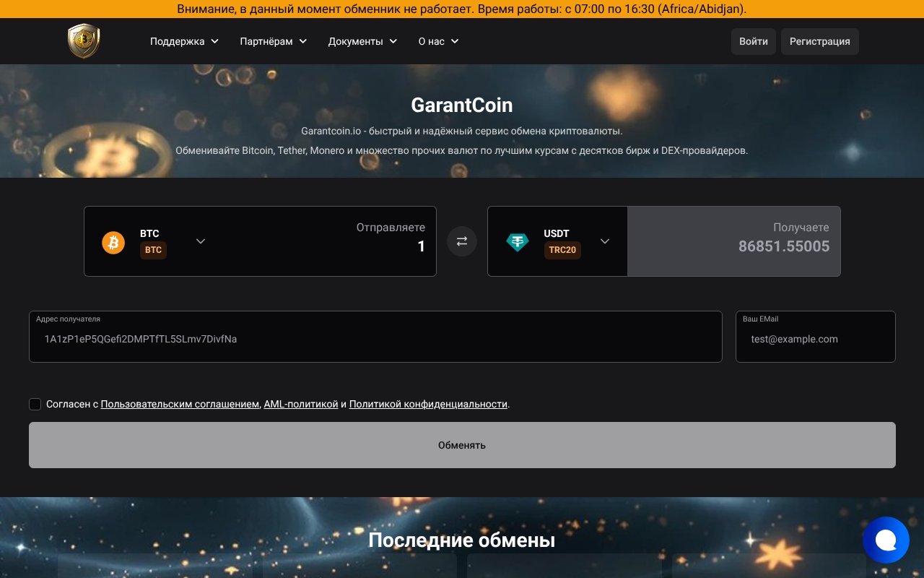Viewport: 924px width, 578px height.
Task: Click the BTC network badge under BTC
Action: (153, 251)
